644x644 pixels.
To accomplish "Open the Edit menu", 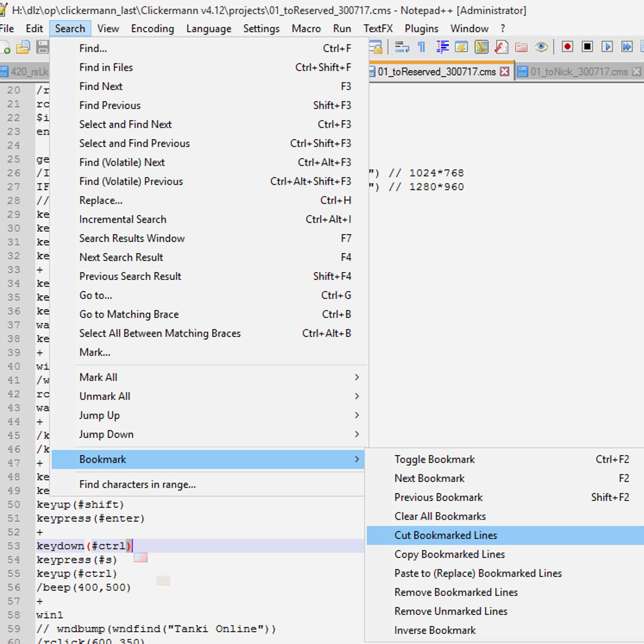I will pos(34,29).
